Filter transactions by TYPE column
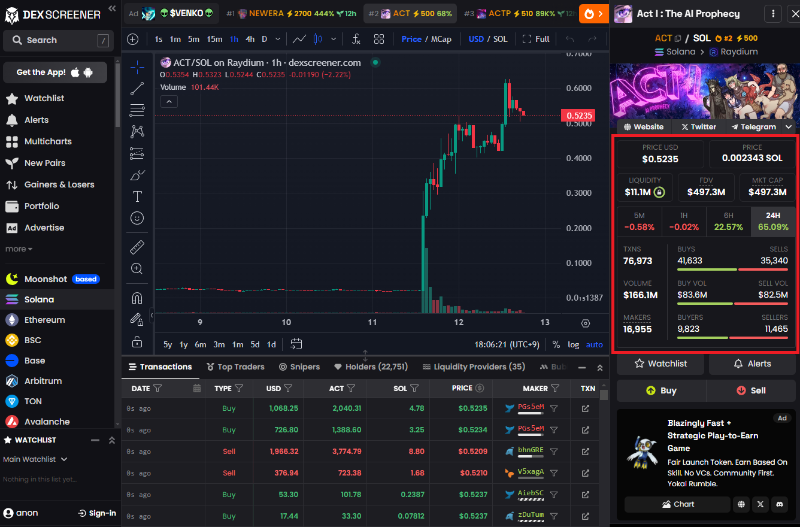800x527 pixels. point(239,389)
